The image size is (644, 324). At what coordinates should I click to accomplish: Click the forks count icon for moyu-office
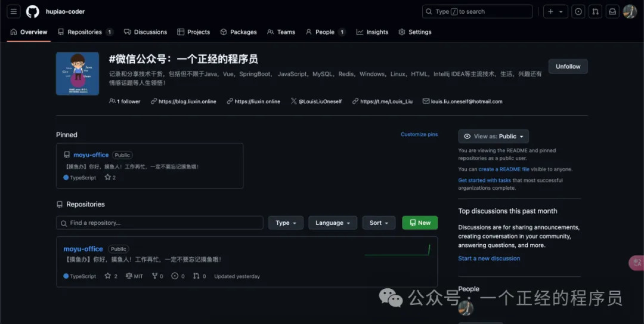157,276
